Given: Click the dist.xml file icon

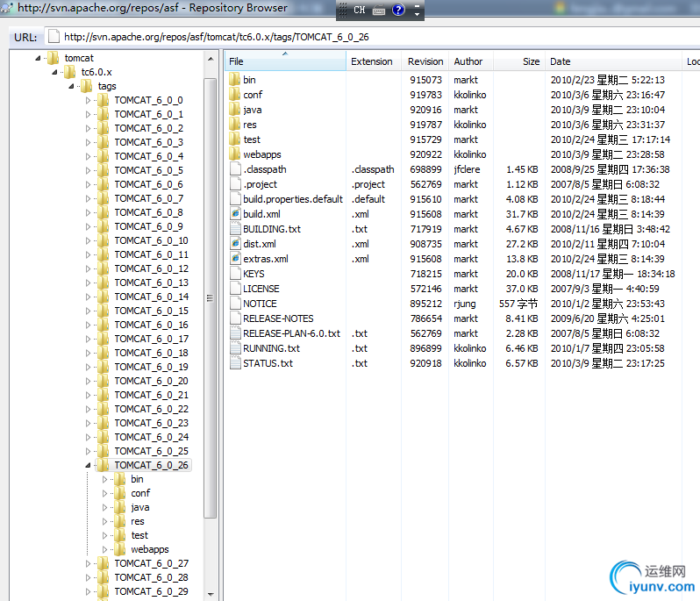Looking at the screenshot, I should point(235,244).
